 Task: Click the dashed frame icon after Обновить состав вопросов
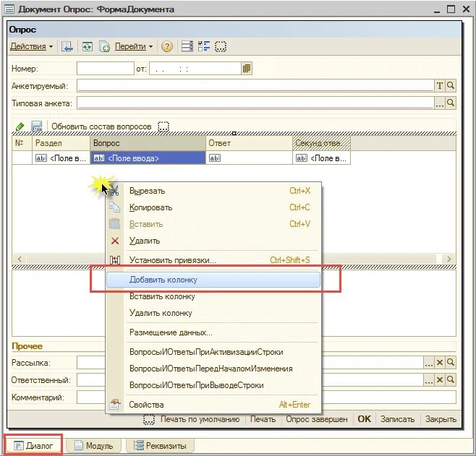point(163,126)
